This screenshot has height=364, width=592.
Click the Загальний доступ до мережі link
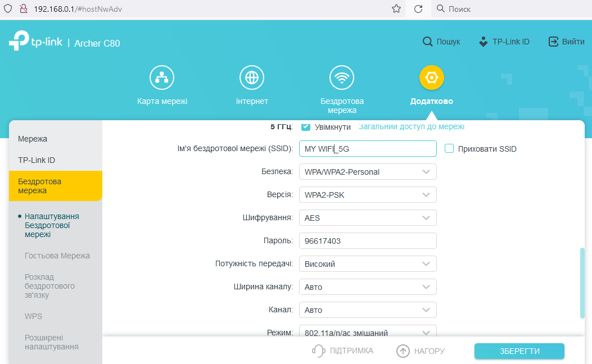411,127
